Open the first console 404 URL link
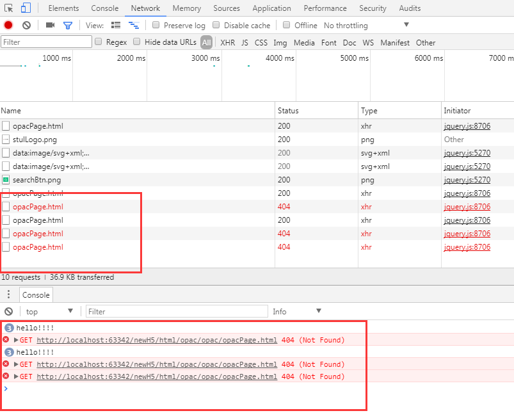The width and height of the screenshot is (514, 420). pos(157,340)
